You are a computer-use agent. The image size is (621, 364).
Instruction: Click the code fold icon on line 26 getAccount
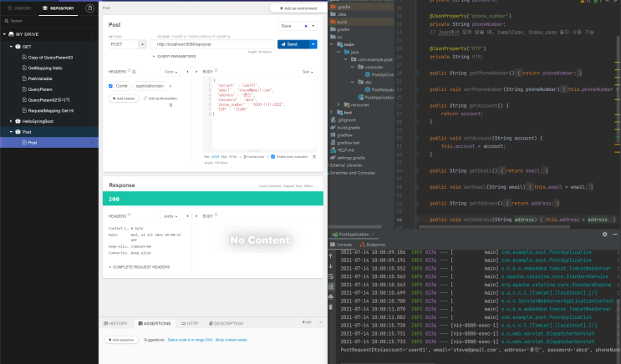[416, 106]
